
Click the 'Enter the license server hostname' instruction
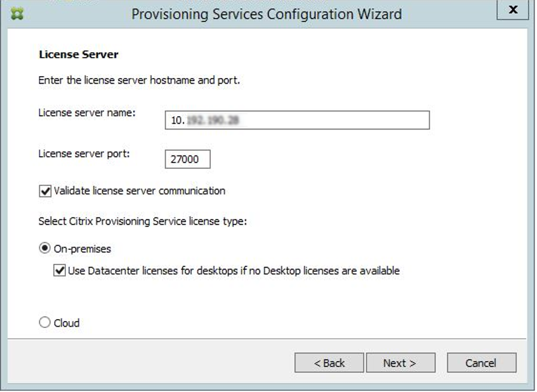(139, 81)
